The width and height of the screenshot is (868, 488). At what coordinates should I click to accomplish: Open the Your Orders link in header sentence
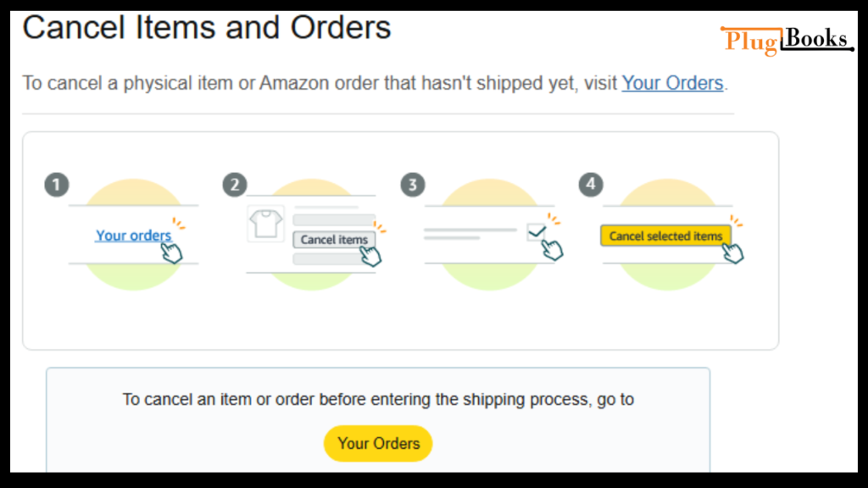tap(672, 83)
